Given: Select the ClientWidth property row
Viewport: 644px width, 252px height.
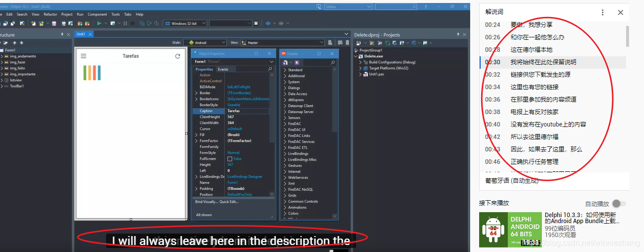Looking at the screenshot, I should [x=231, y=123].
